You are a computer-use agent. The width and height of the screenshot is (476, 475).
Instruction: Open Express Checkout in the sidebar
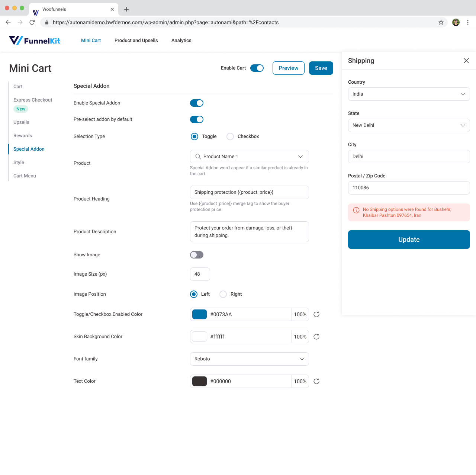point(33,100)
